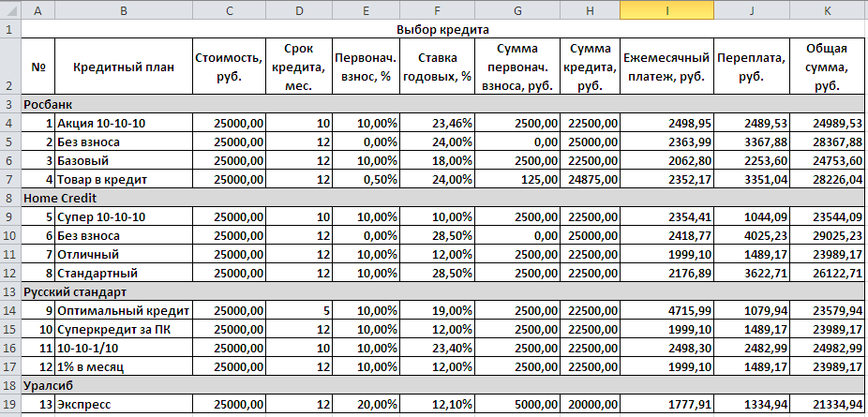This screenshot has width=868, height=417.
Task: Select row header 19
Action: pos(10,404)
